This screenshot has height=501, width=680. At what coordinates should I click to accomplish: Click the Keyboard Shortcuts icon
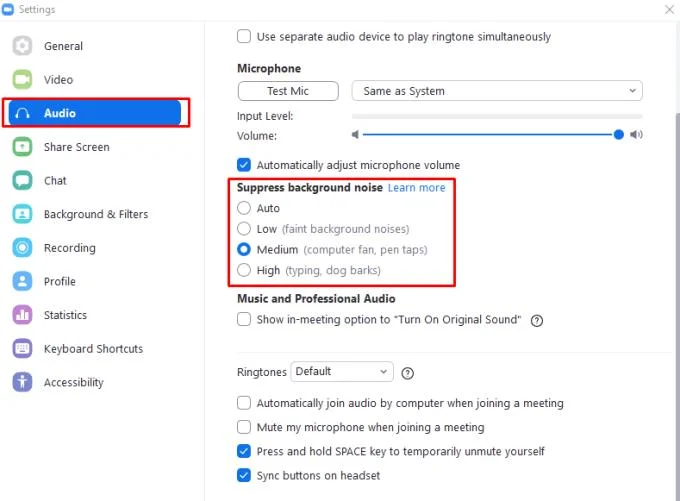22,348
